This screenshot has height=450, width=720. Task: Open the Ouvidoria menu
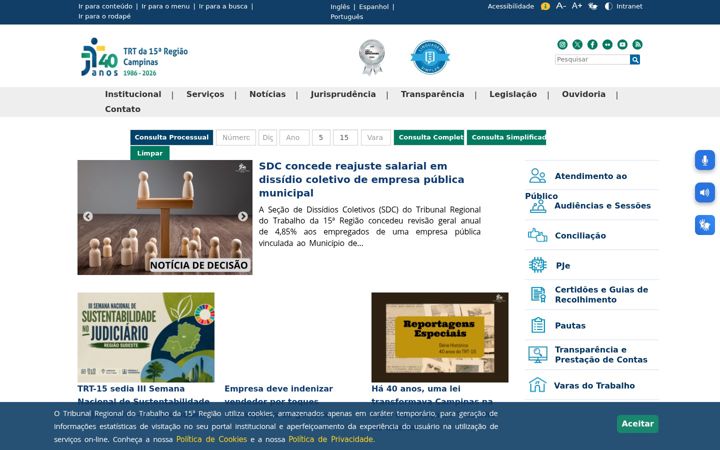click(584, 94)
